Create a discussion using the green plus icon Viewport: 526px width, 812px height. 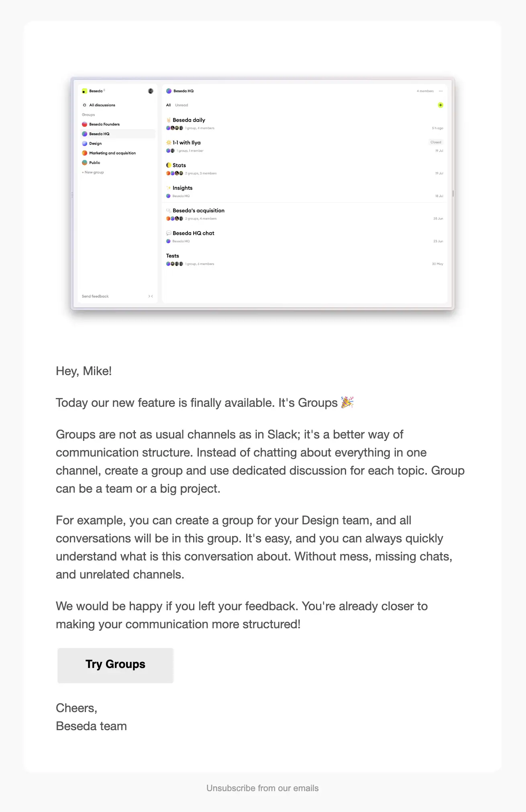tap(440, 105)
